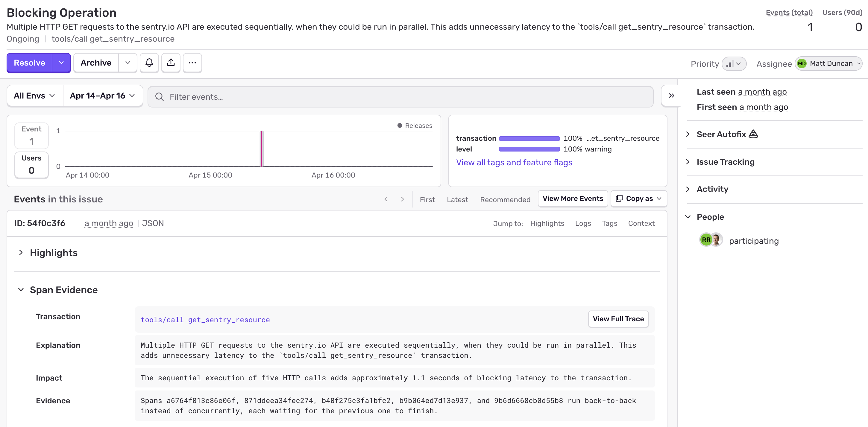
Task: Open the event JSON link
Action: tap(153, 223)
